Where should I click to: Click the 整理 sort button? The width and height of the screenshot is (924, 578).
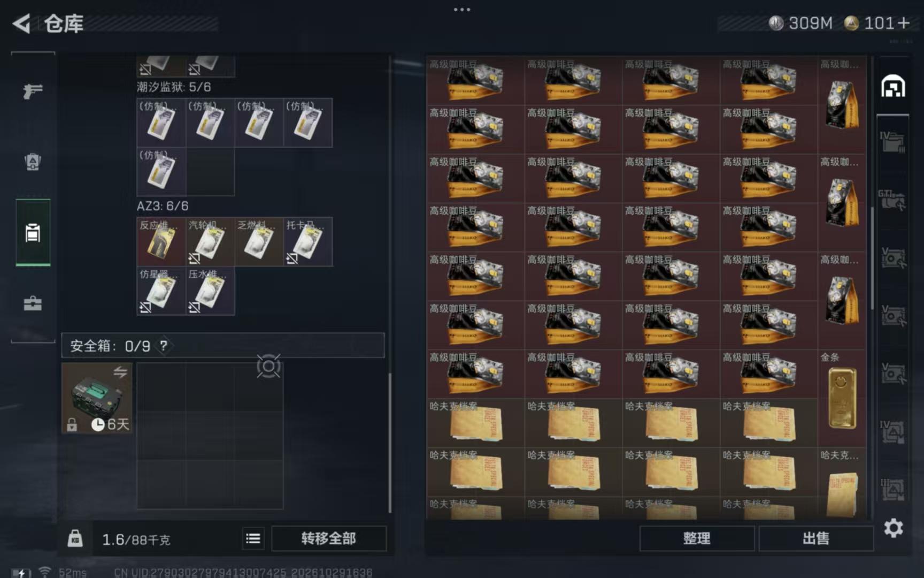coord(697,538)
